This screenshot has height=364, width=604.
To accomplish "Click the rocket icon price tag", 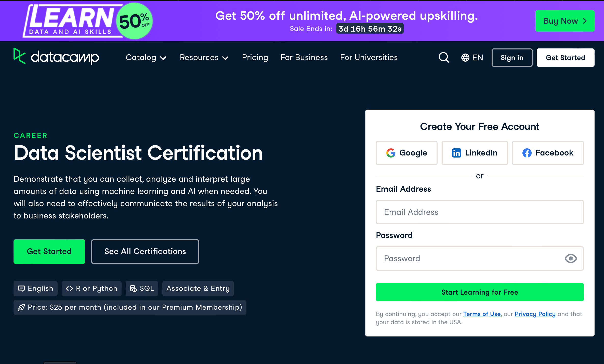I will (x=130, y=307).
